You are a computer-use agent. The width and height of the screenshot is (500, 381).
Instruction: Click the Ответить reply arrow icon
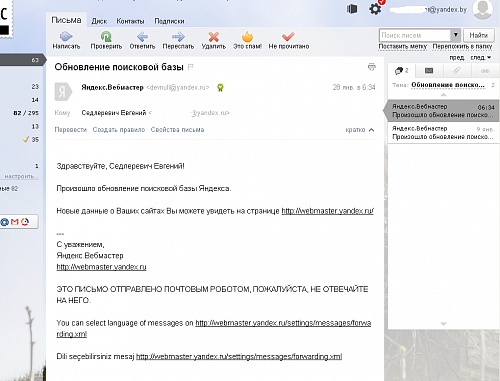pyautogui.click(x=142, y=36)
